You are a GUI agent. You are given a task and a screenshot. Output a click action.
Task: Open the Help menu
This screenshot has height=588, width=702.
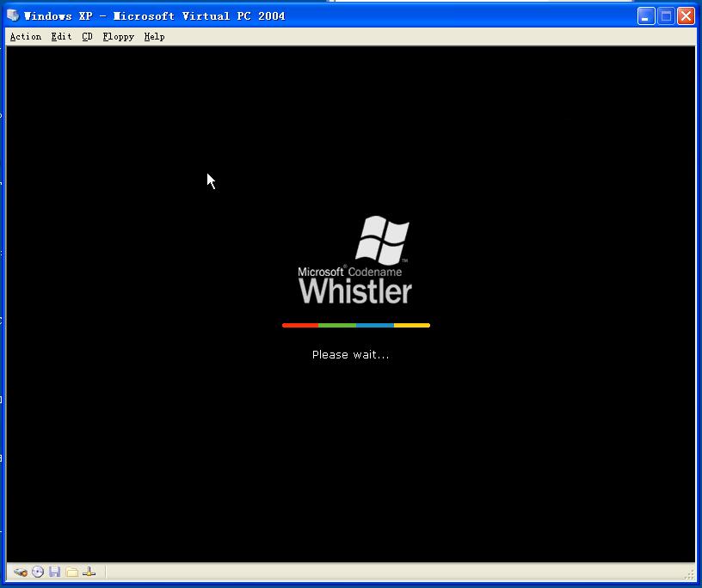155,37
